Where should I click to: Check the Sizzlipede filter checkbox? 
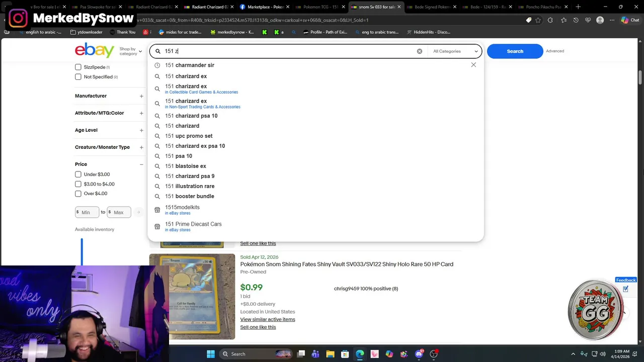coord(78,67)
